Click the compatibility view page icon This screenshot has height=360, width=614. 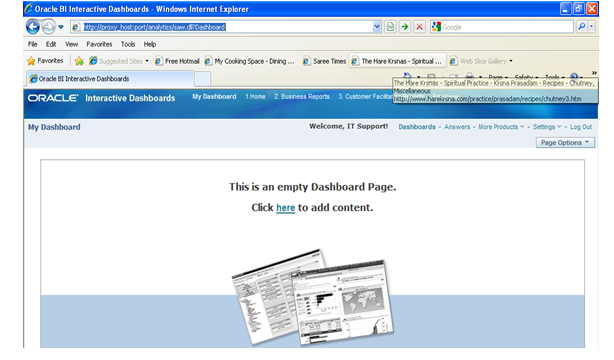click(390, 27)
